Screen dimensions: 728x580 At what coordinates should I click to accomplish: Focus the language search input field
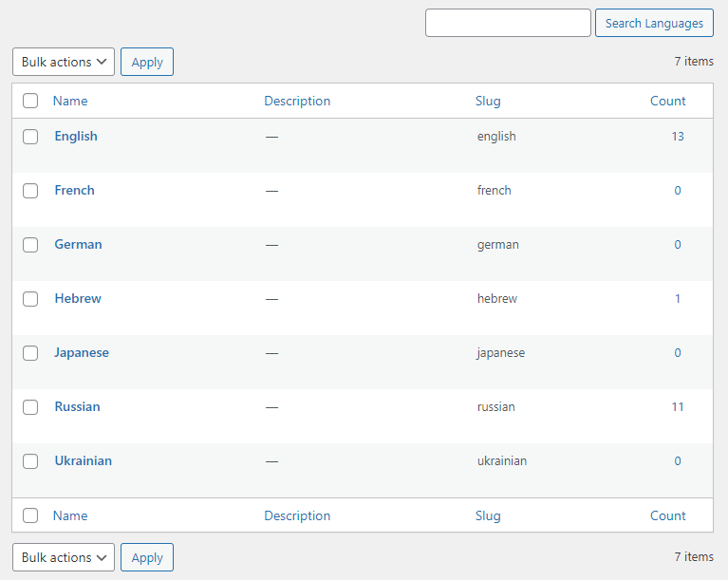[508, 23]
